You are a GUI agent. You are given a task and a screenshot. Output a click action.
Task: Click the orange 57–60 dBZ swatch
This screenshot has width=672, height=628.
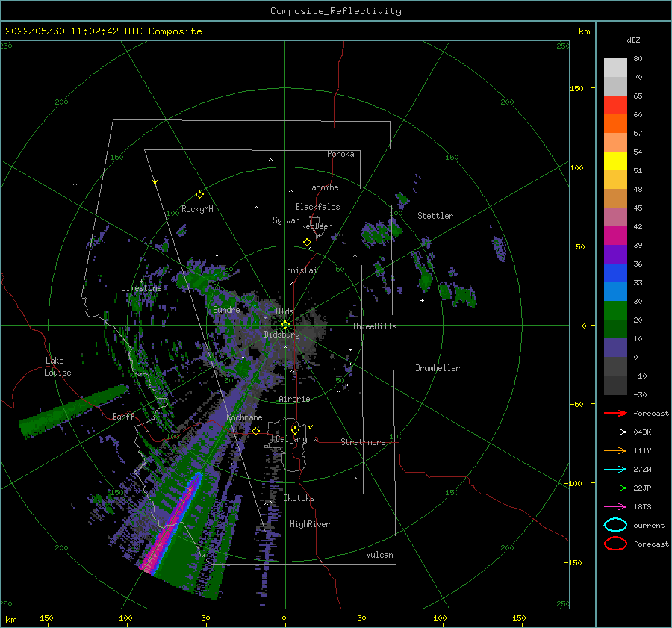[x=615, y=124]
